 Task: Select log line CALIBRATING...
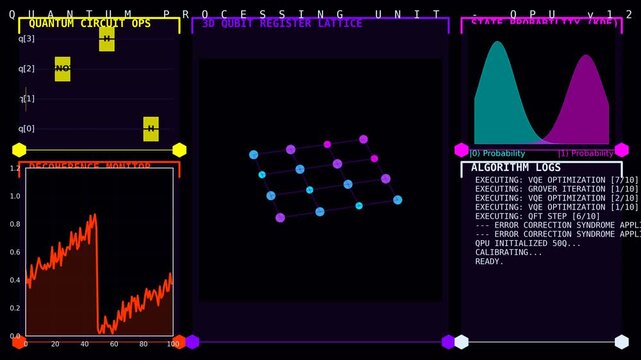[509, 252]
